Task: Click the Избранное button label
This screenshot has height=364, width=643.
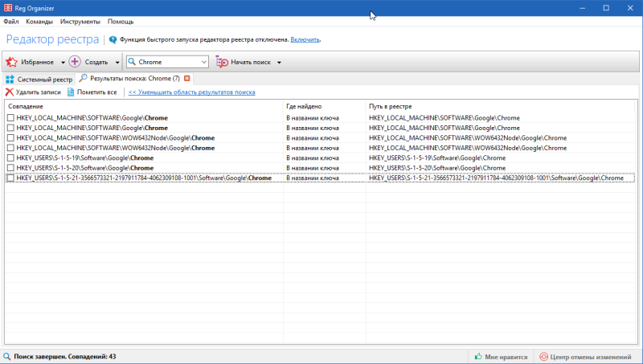Action: [37, 63]
